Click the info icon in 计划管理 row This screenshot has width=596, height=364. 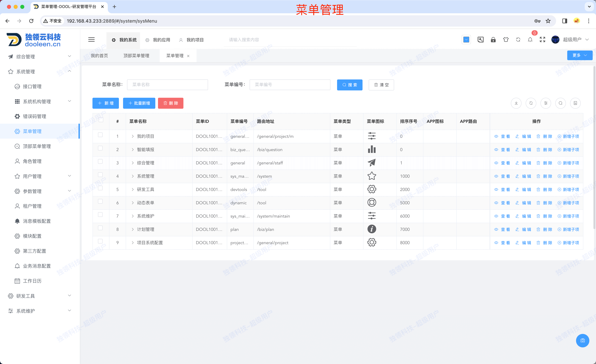click(372, 229)
